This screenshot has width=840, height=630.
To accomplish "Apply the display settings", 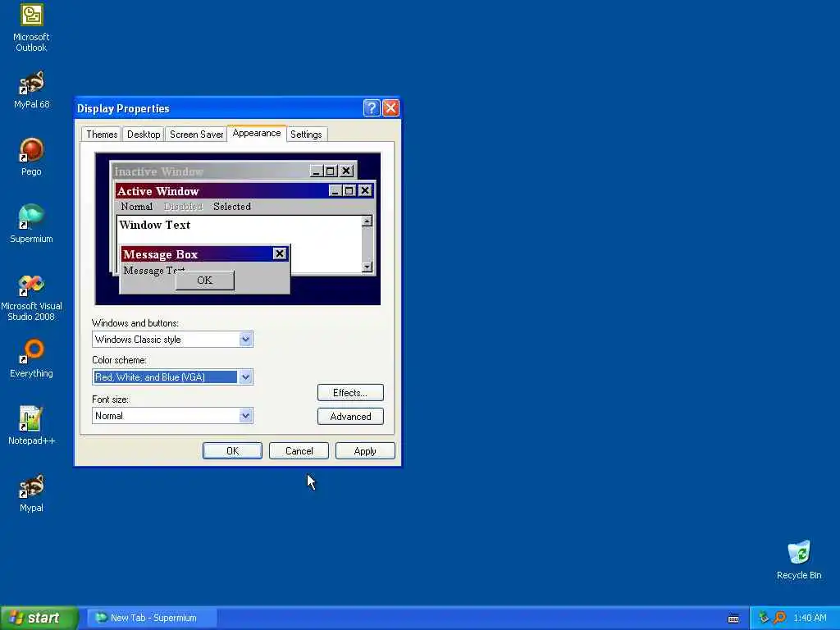I will pyautogui.click(x=365, y=451).
